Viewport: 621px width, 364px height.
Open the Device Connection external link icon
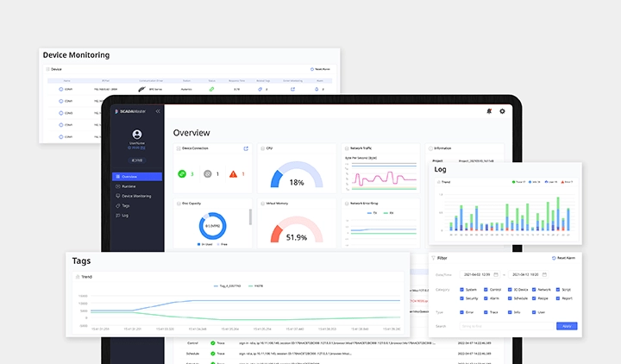click(x=246, y=148)
